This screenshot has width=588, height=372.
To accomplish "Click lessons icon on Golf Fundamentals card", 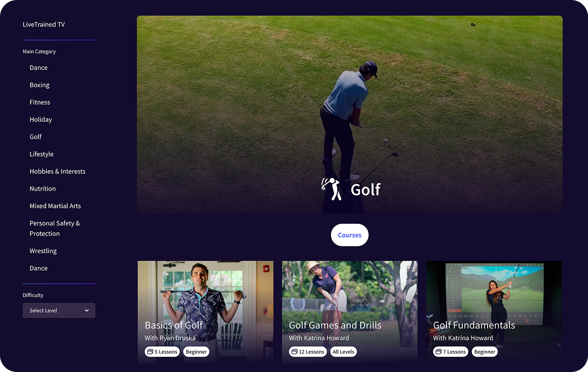I will click(439, 352).
